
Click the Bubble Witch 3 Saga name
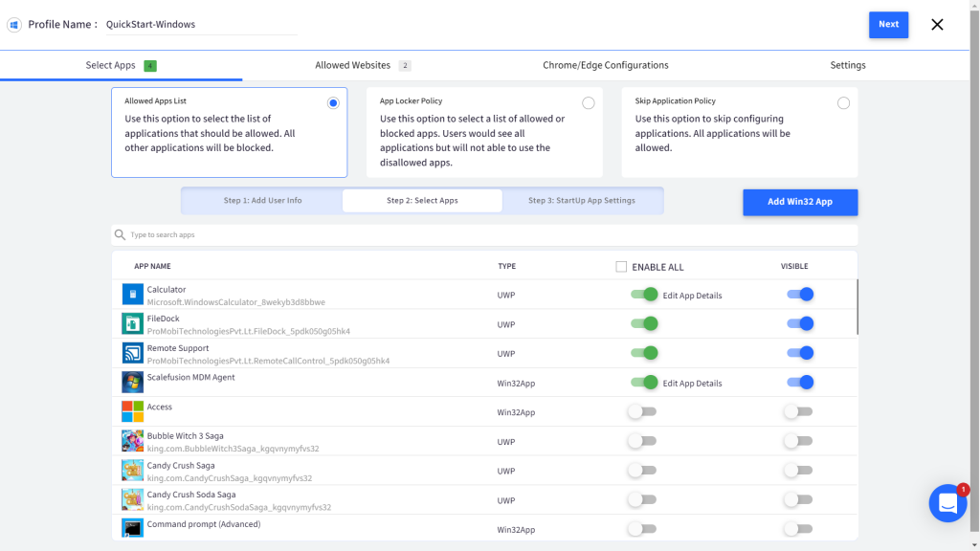[185, 436]
